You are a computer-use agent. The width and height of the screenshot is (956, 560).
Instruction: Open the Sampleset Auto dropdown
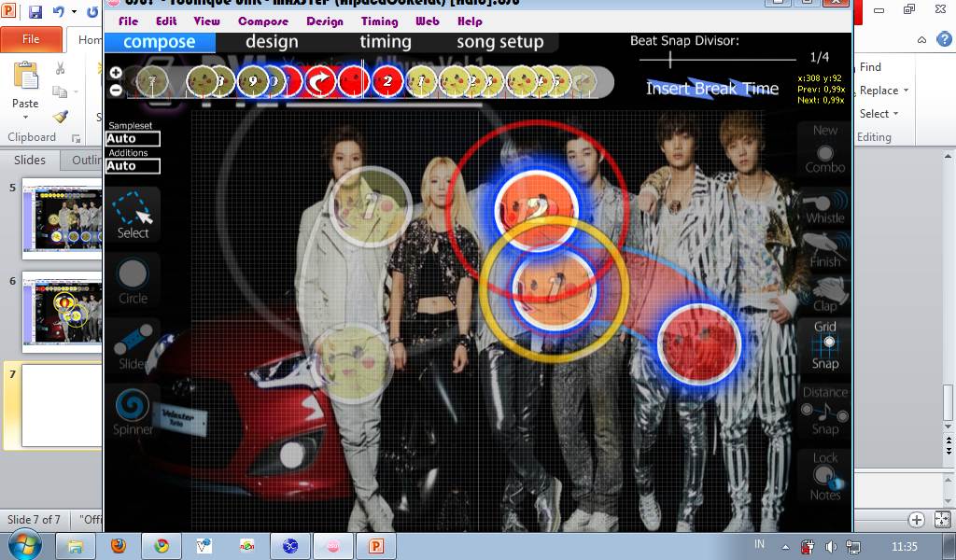coord(133,139)
